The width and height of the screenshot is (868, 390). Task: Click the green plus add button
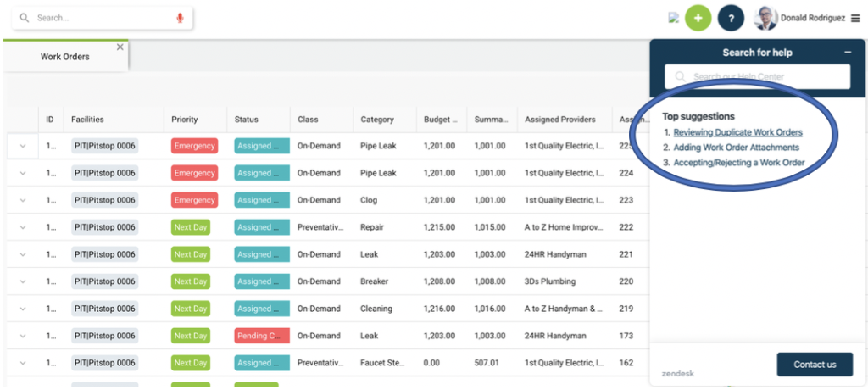[x=698, y=18]
